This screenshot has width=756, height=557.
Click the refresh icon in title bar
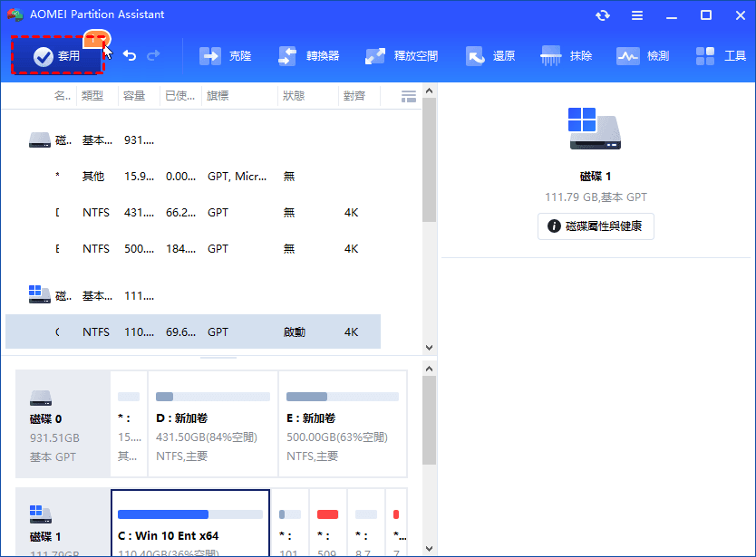click(603, 15)
